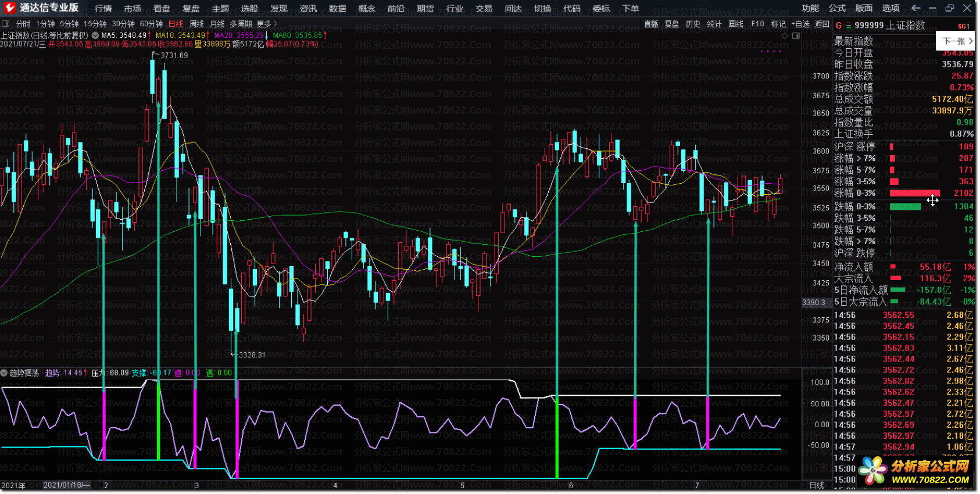The image size is (980, 494).
Task: Toggle the right side panel icon above chart
Action: [796, 36]
